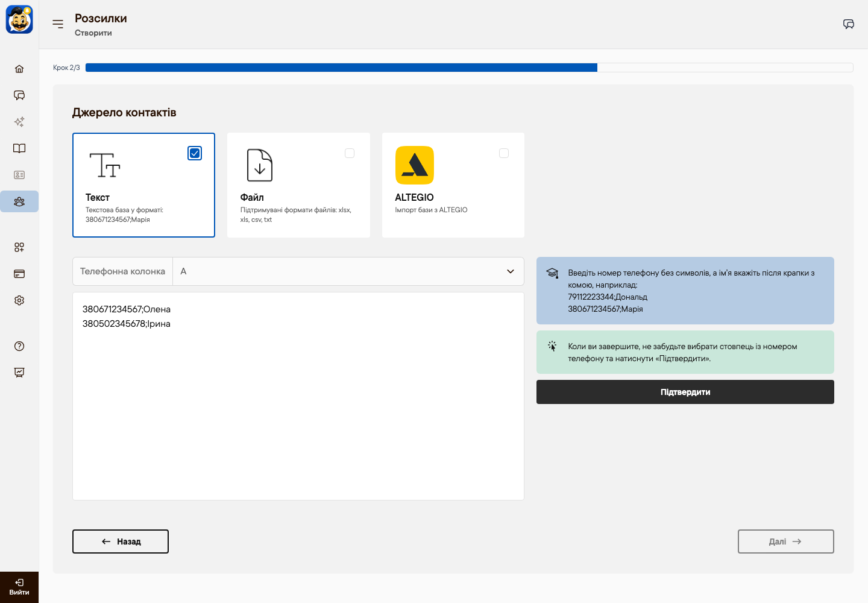Go to Home in sidebar
868x603 pixels.
[x=19, y=69]
